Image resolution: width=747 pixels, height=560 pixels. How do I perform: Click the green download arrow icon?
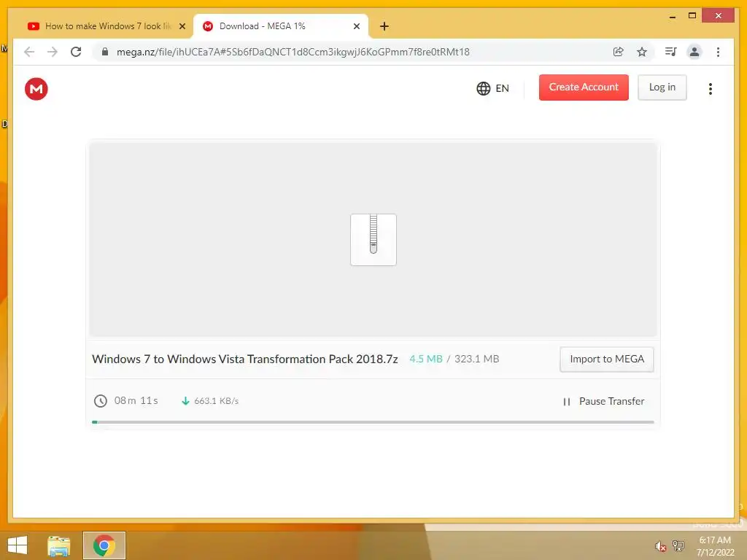point(186,401)
